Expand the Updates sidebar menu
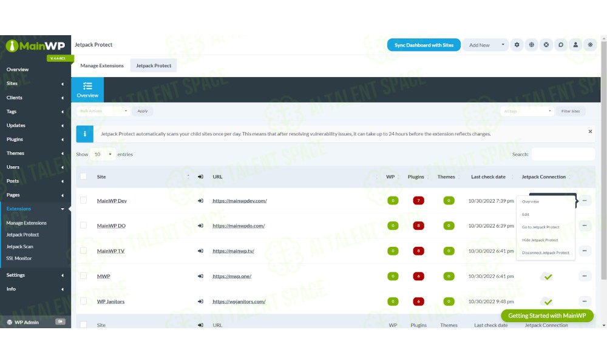Screen dimensions: 607x364 coord(35,126)
